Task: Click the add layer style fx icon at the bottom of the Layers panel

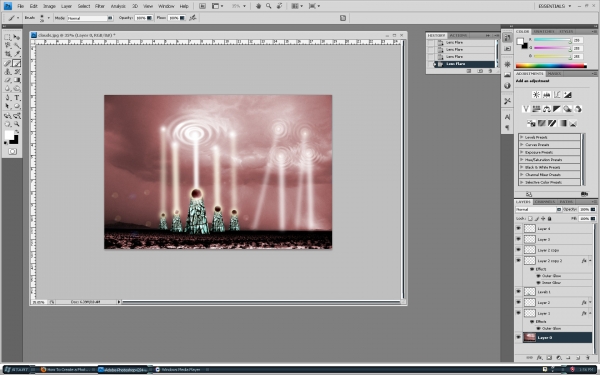Action: coord(539,358)
